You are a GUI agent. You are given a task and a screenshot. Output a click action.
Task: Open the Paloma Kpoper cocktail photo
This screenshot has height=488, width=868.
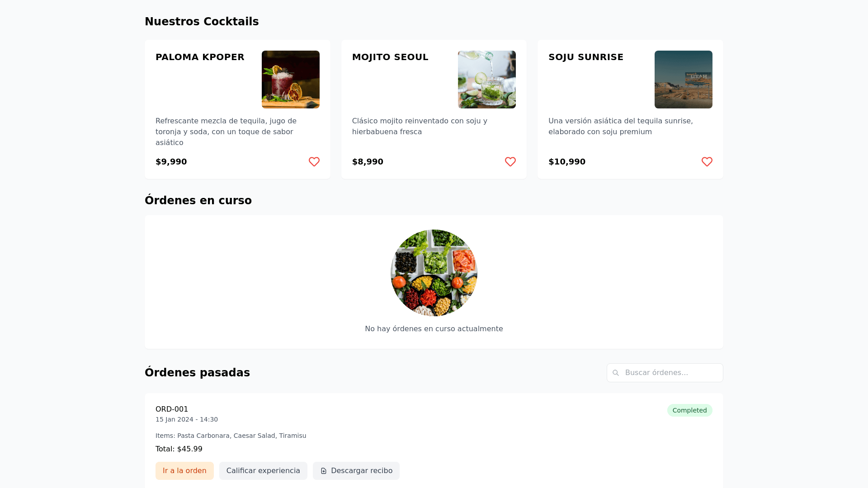pyautogui.click(x=290, y=80)
